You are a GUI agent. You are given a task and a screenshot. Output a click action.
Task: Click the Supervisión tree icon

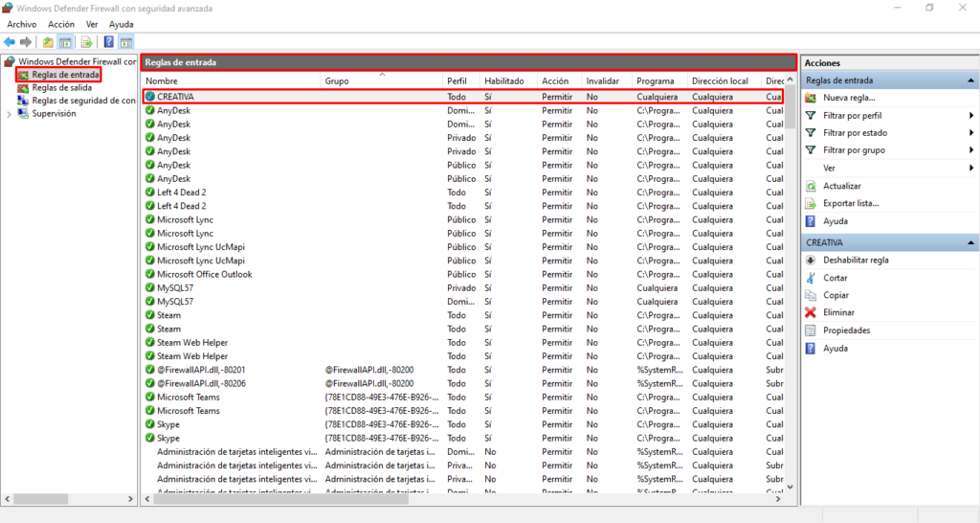(x=23, y=113)
